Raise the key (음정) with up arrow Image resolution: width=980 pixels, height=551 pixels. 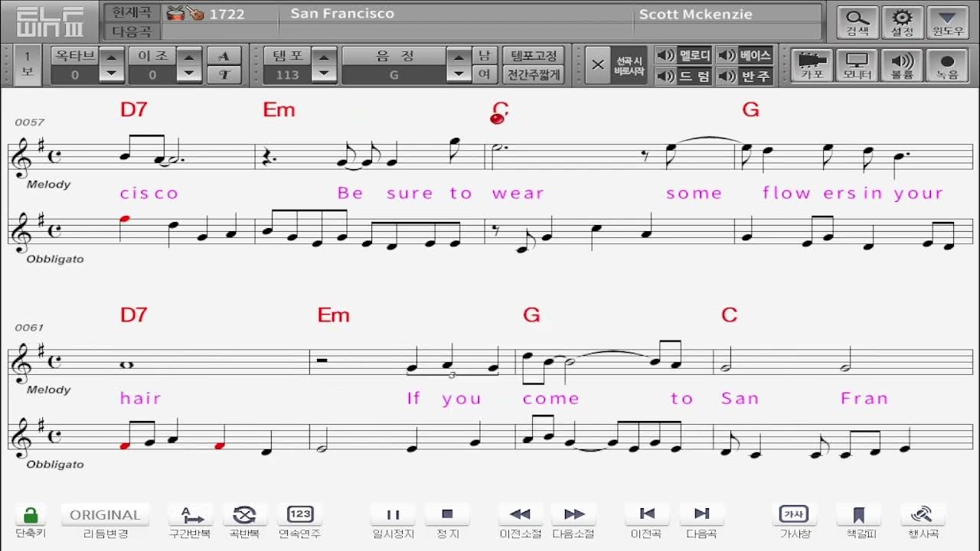pos(459,57)
